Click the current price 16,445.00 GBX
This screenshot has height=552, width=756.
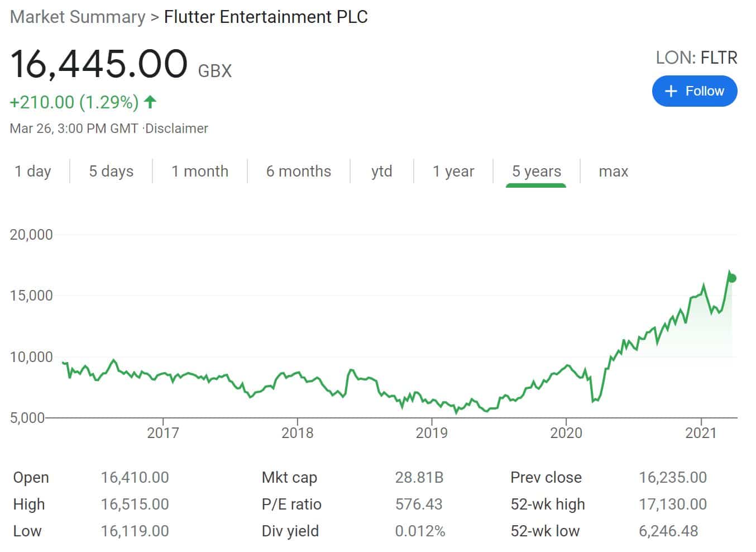click(99, 63)
